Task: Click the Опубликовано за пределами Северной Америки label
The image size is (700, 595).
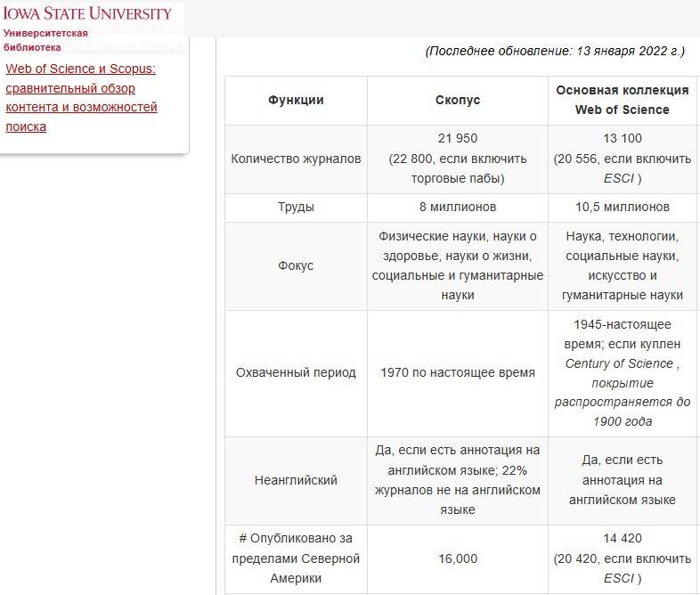Action: click(x=296, y=558)
